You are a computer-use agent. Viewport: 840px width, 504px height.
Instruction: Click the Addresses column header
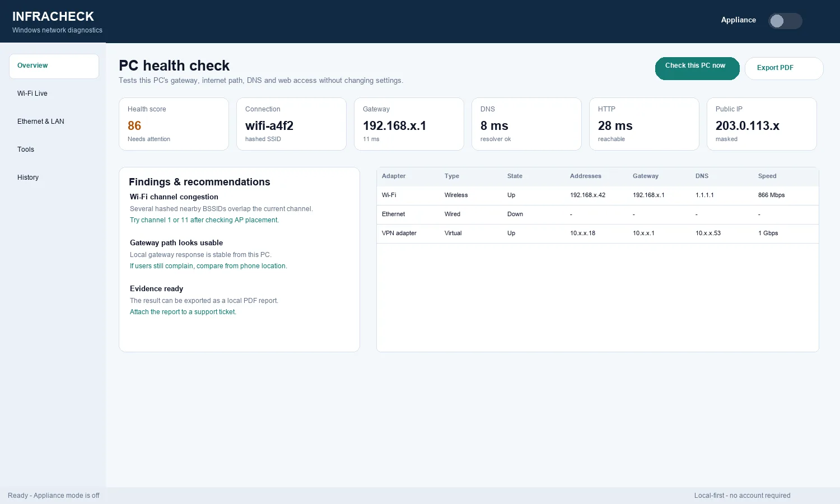tap(586, 176)
